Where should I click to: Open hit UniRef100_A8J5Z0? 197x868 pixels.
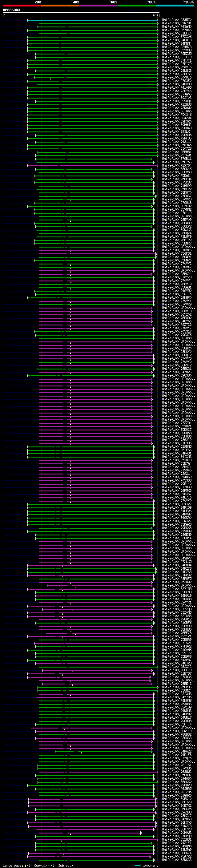177,20
